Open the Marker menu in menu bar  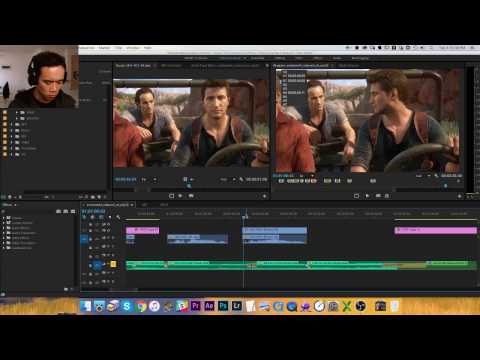click(x=104, y=48)
